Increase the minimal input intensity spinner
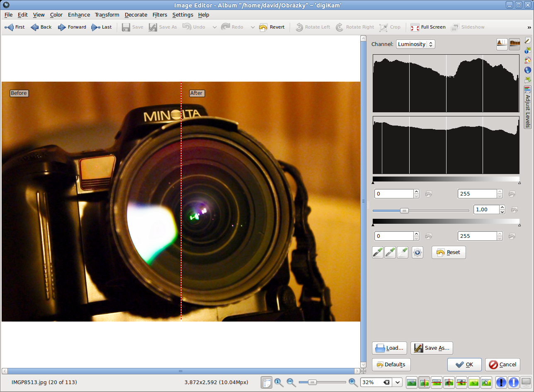The image size is (534, 392). coord(416,191)
